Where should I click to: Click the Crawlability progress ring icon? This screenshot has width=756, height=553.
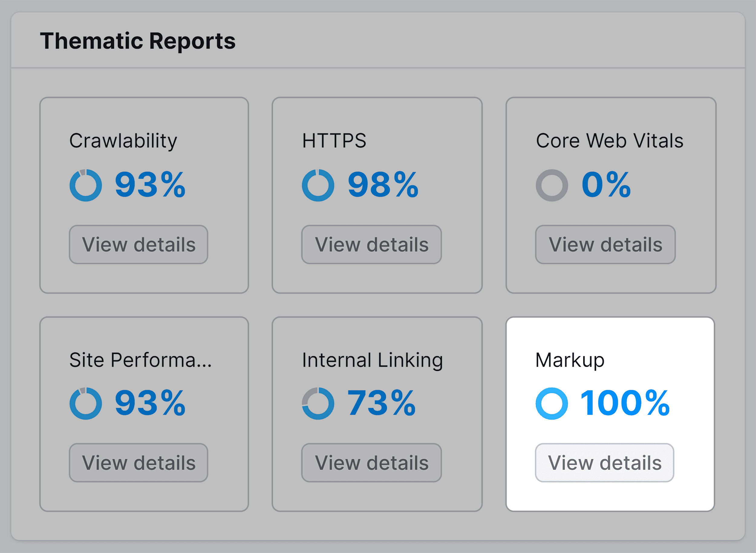click(86, 184)
